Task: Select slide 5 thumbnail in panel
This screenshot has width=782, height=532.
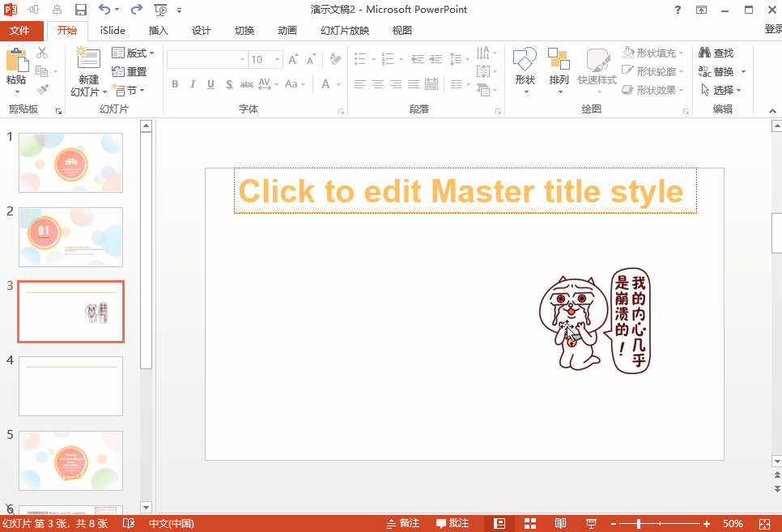Action: click(70, 460)
